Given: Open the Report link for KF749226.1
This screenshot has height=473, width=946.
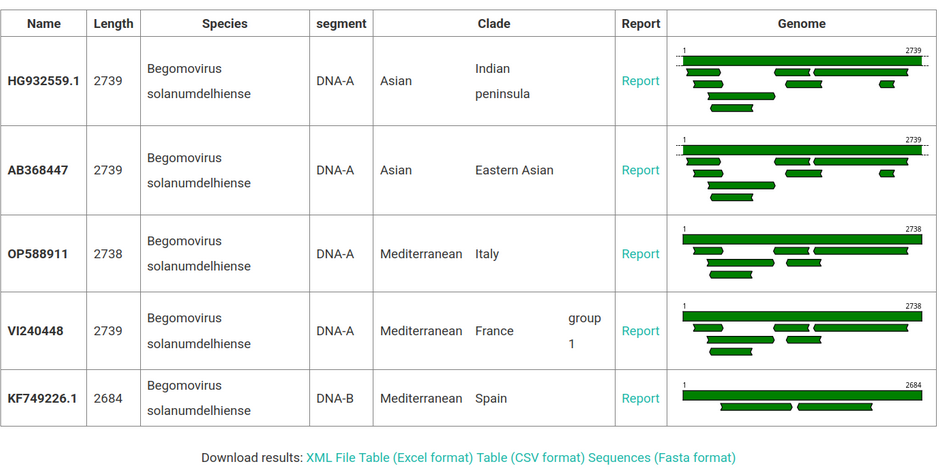Looking at the screenshot, I should 640,398.
